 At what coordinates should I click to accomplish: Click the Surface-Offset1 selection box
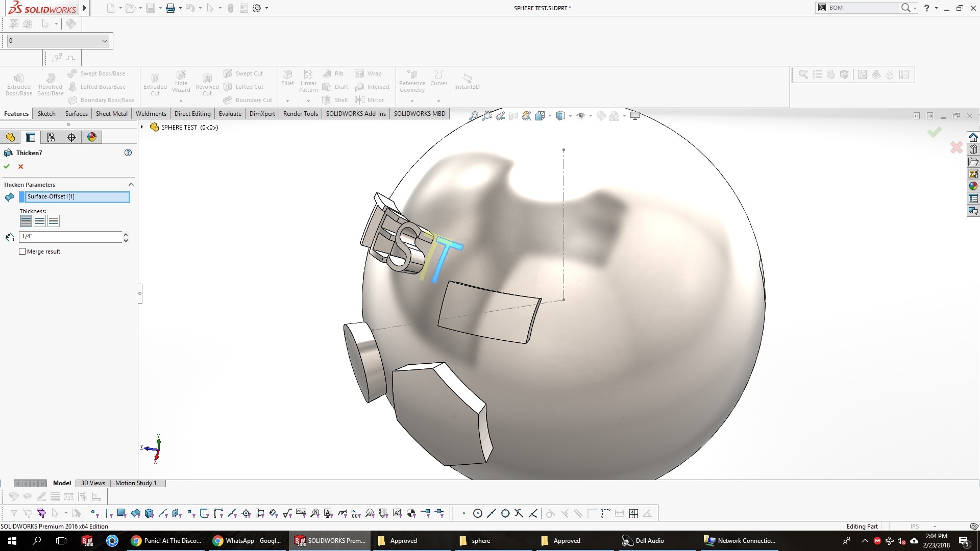(77, 197)
